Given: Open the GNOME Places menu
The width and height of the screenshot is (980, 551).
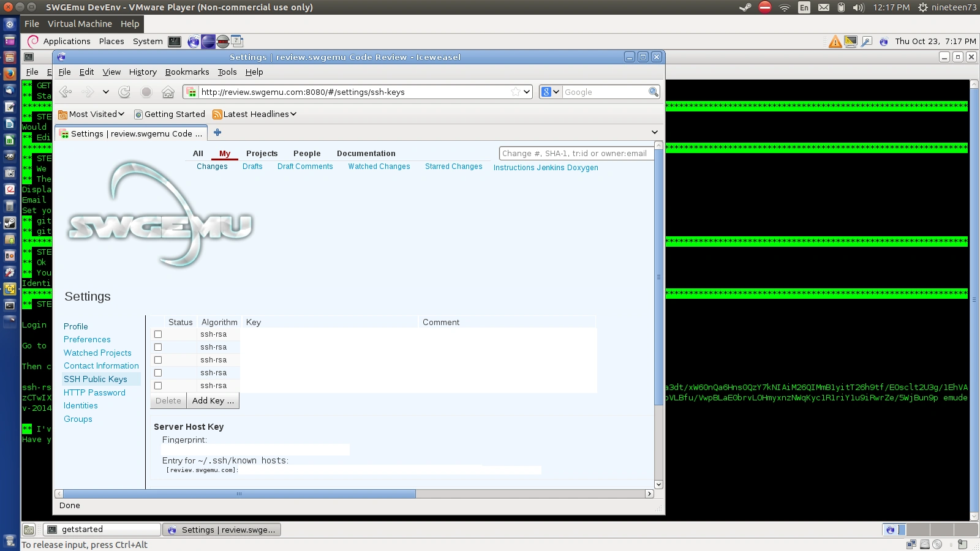Looking at the screenshot, I should [111, 42].
